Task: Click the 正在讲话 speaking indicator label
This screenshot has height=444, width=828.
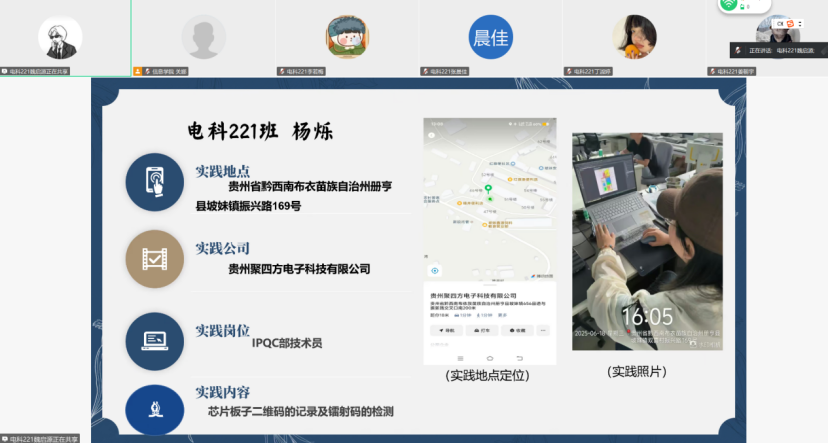Action: [x=759, y=50]
